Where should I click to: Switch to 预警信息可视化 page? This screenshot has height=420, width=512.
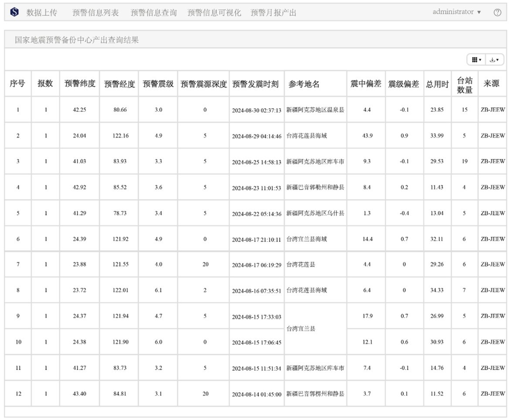tap(214, 13)
